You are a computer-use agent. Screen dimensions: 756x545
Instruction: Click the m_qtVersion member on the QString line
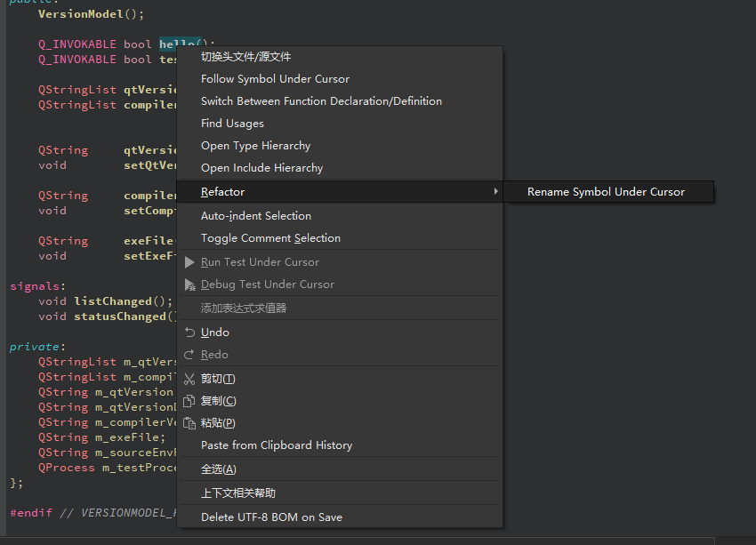[134, 392]
